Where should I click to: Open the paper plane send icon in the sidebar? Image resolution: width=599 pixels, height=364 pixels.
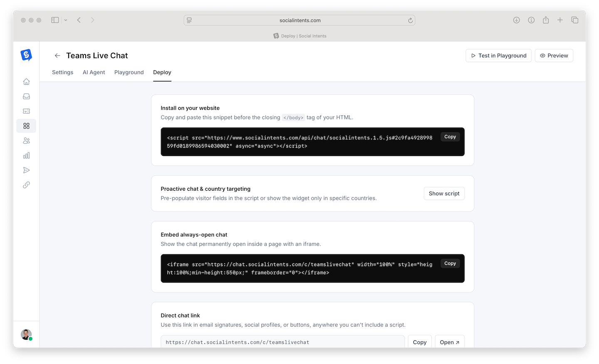point(26,170)
